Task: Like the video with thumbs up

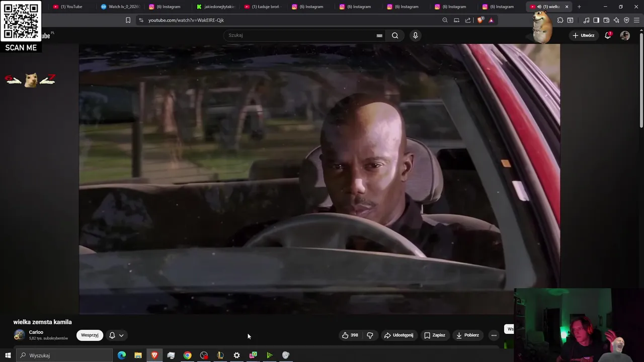Action: pyautogui.click(x=350, y=335)
